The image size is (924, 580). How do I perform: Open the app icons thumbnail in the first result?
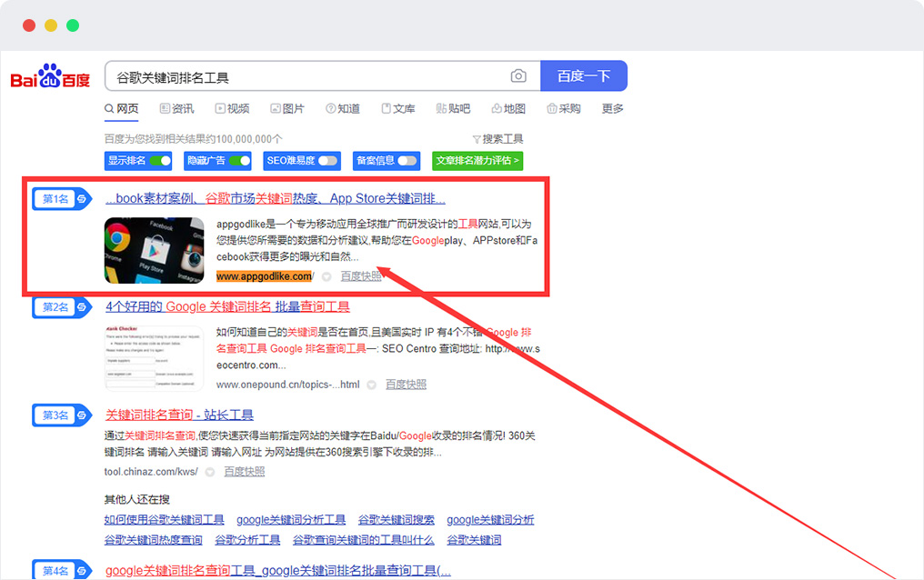(155, 250)
